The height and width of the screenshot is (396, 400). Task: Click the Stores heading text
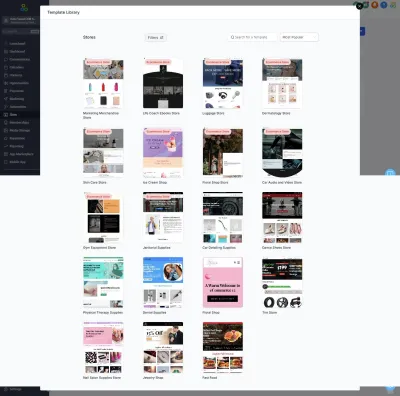click(89, 37)
